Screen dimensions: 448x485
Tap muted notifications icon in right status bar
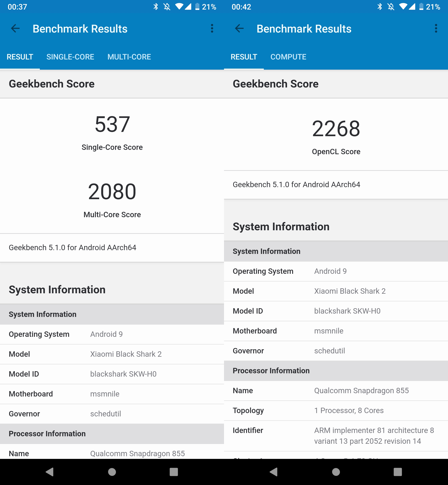(391, 7)
